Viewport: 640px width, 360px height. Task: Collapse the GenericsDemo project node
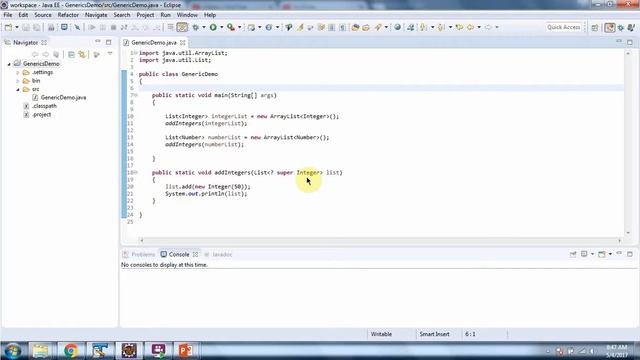pyautogui.click(x=9, y=64)
